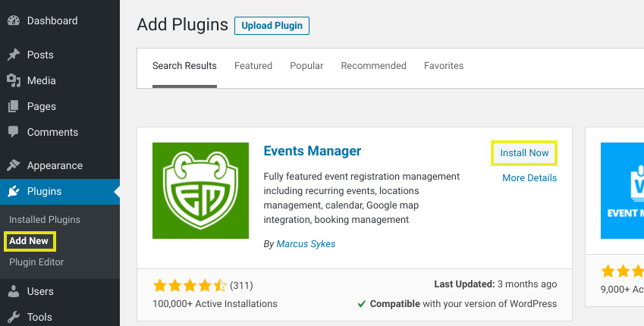Screen dimensions: 644x326
Task: Switch to the Popular tab
Action: tap(306, 66)
